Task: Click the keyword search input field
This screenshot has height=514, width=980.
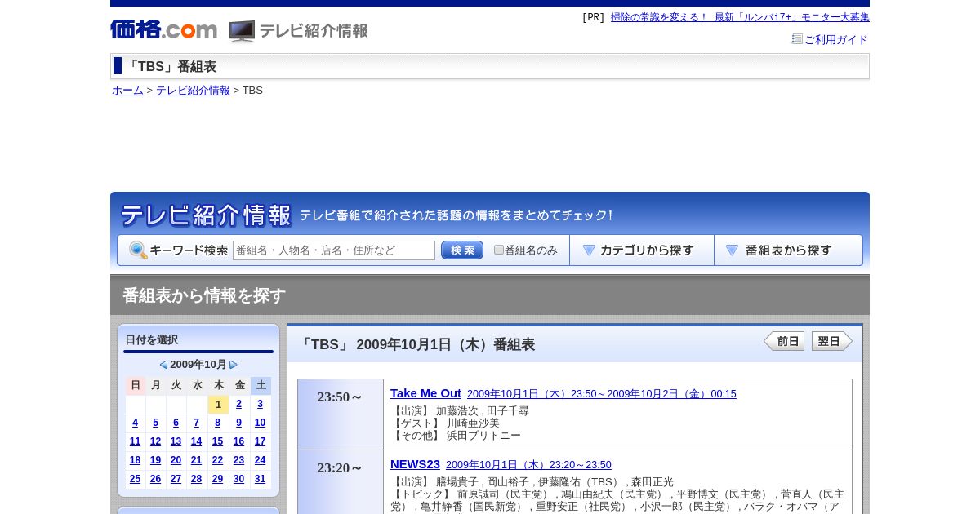Action: (334, 250)
